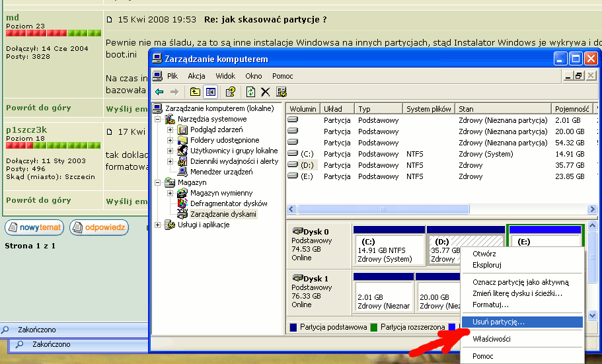Screen dimensions: 602x364
Task: Select the C: partition block on Dysk 0
Action: coord(389,246)
